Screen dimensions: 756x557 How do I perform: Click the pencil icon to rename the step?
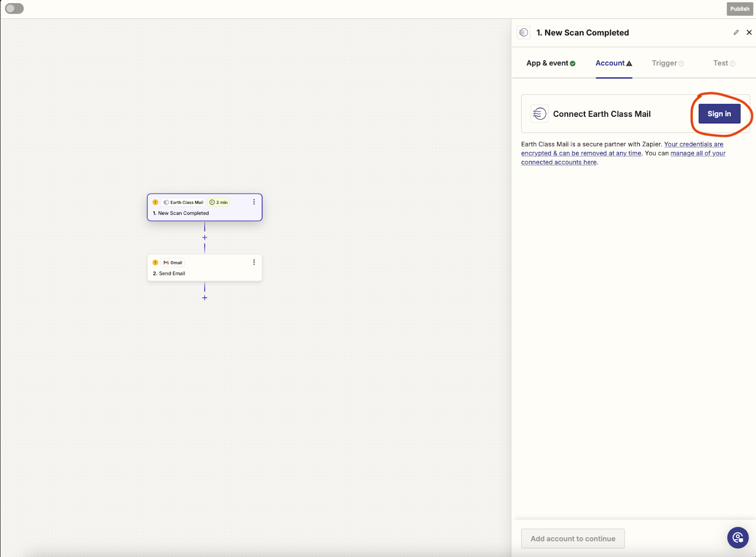(736, 33)
